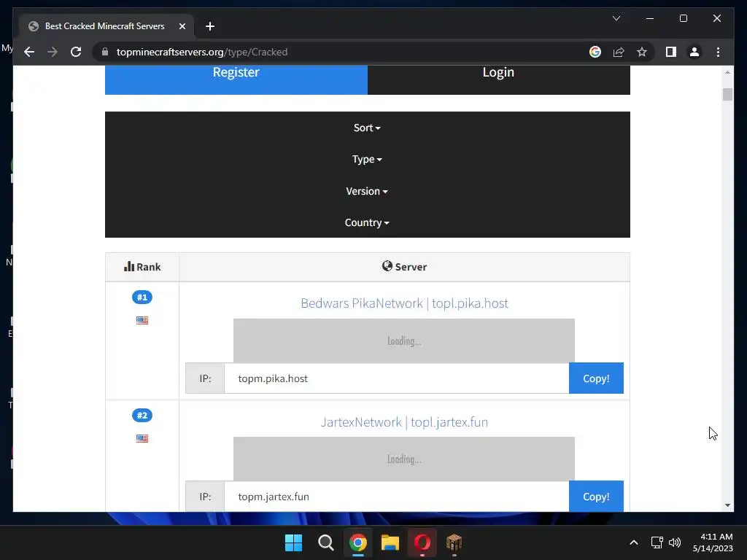Go back to the previous page

pos(29,52)
